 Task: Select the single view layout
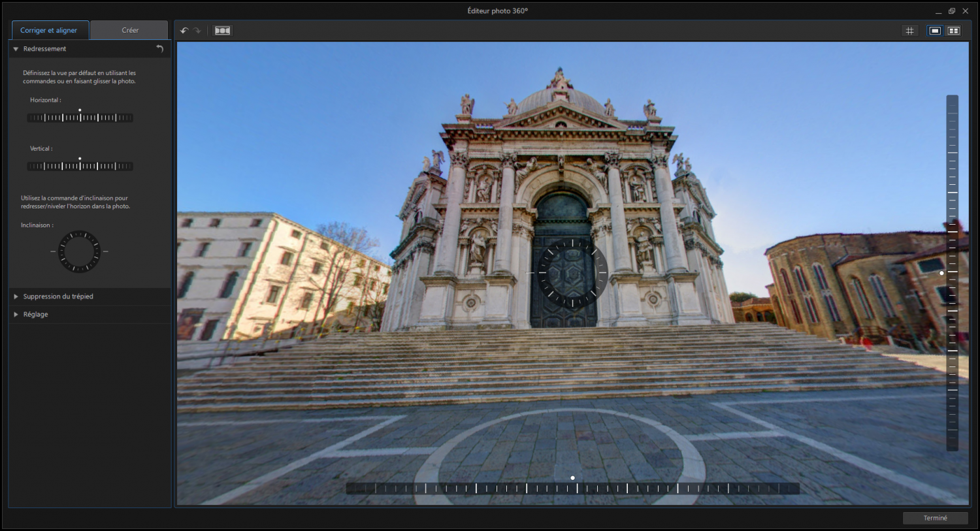point(935,31)
